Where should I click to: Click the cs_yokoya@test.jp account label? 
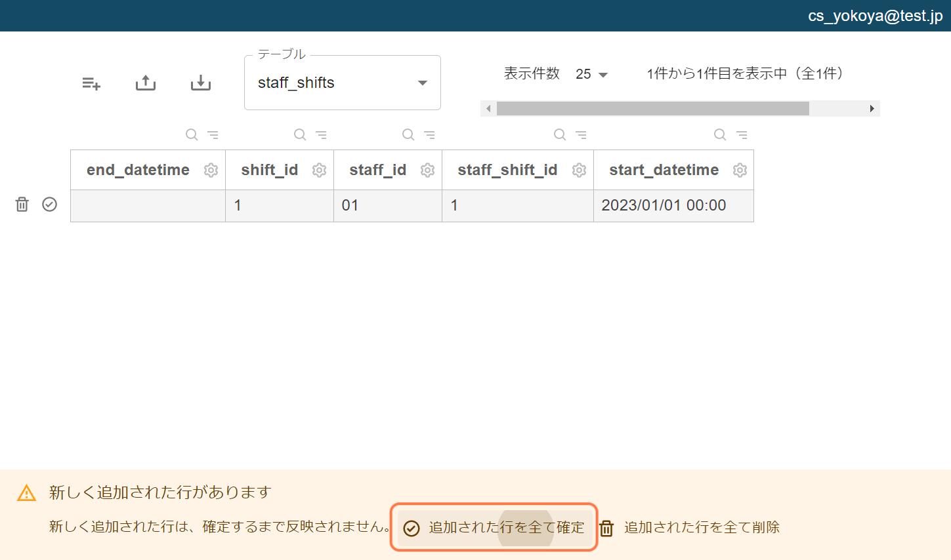pyautogui.click(x=876, y=16)
